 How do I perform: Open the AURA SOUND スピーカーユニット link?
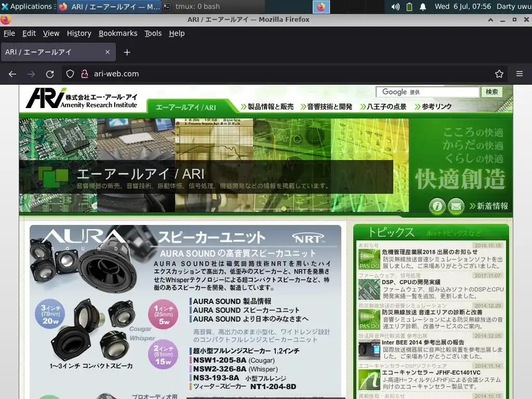pyautogui.click(x=246, y=310)
